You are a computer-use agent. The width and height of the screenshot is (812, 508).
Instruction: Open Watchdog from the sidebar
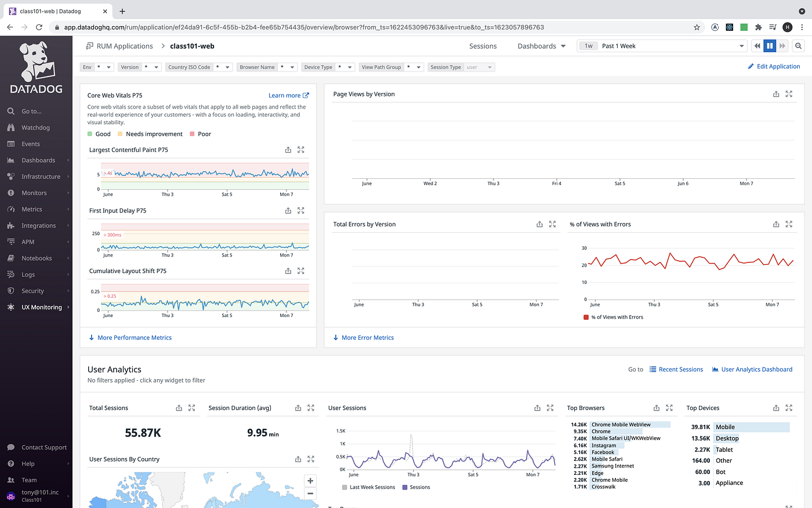36,128
